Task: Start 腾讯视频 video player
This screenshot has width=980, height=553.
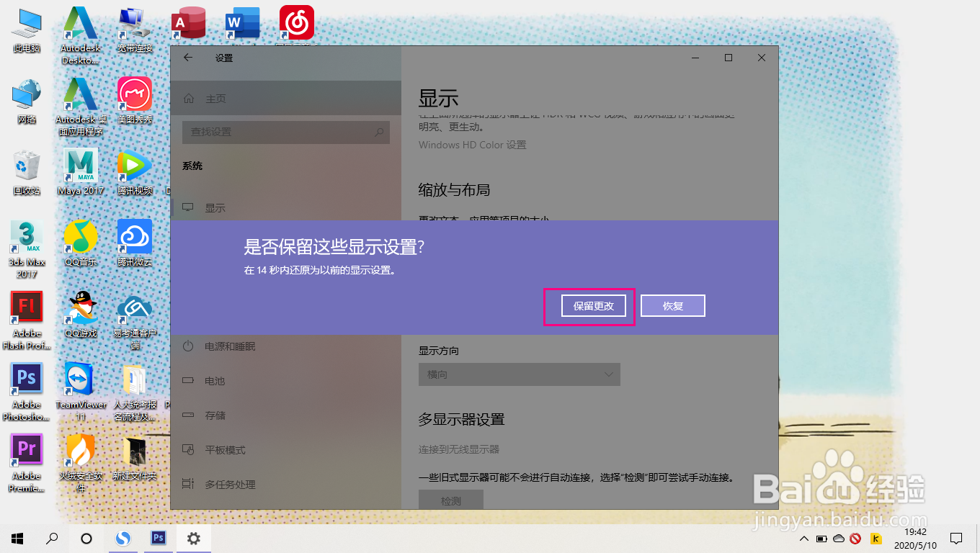Action: (134, 164)
